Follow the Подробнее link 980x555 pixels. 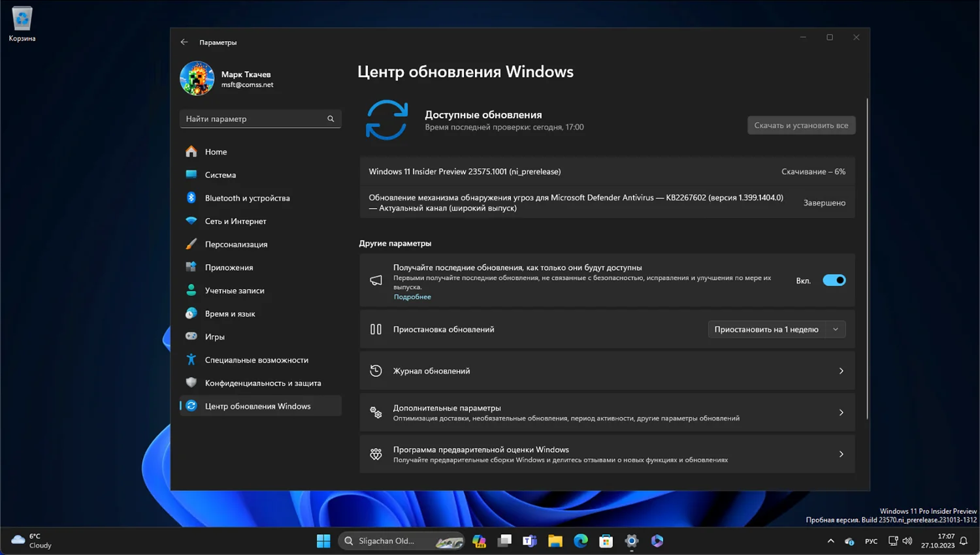[x=412, y=297]
